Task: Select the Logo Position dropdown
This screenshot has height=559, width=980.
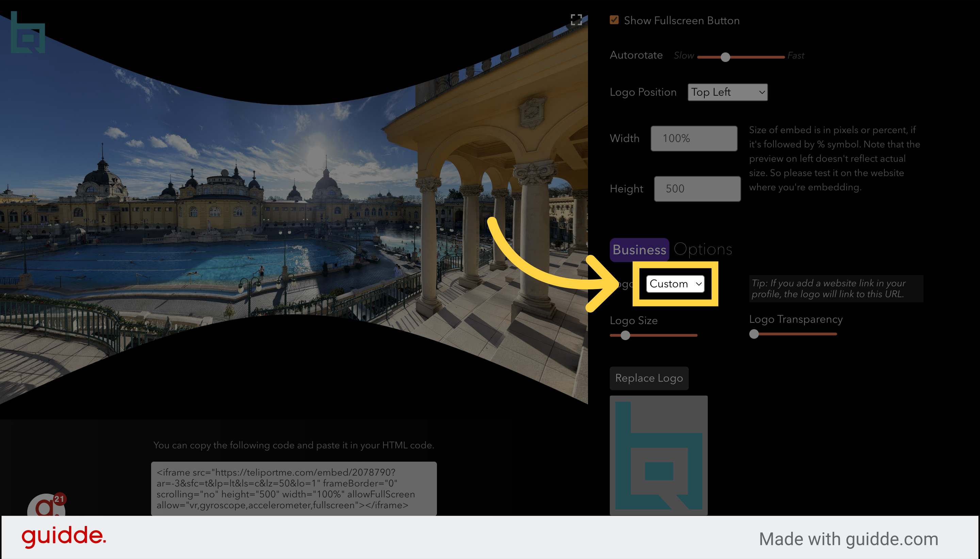Action: pos(726,92)
